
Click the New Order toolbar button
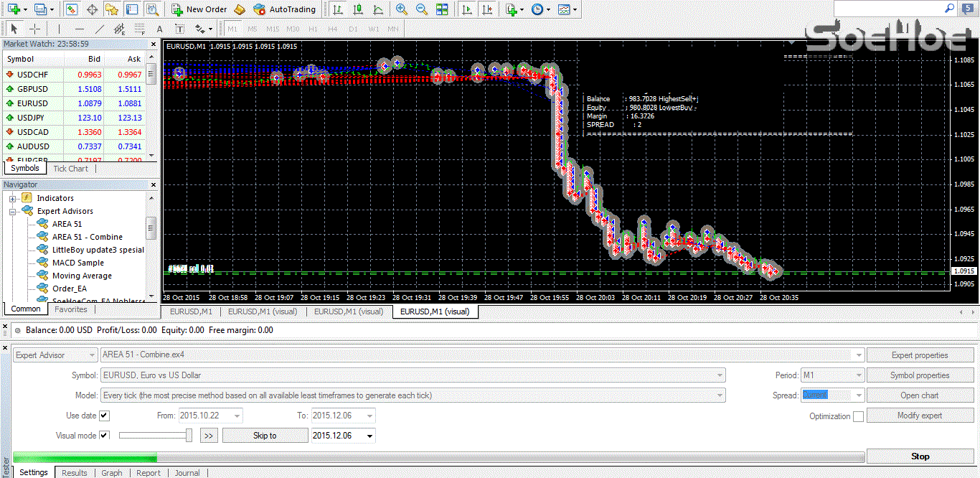pyautogui.click(x=199, y=9)
